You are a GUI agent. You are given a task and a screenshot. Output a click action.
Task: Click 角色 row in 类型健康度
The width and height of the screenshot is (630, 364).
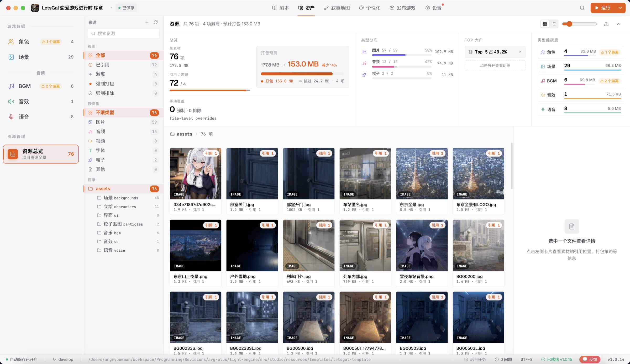click(581, 52)
